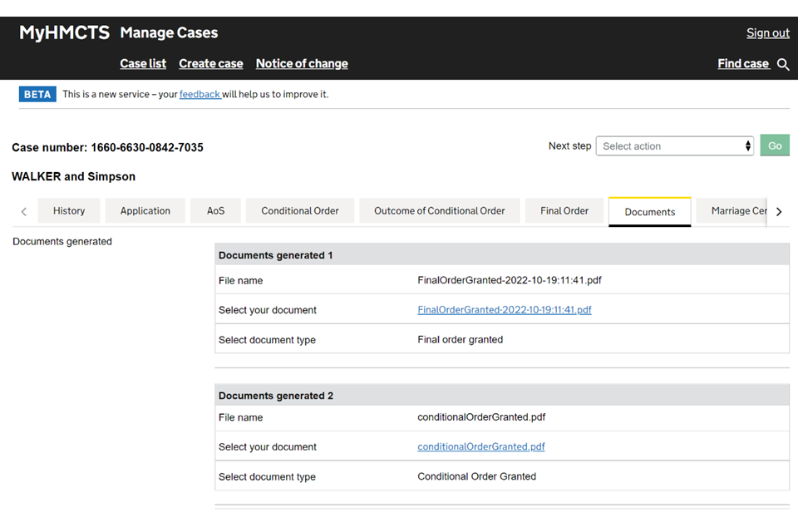Click the MyHMCTS logo
The width and height of the screenshot is (798, 532).
(64, 33)
